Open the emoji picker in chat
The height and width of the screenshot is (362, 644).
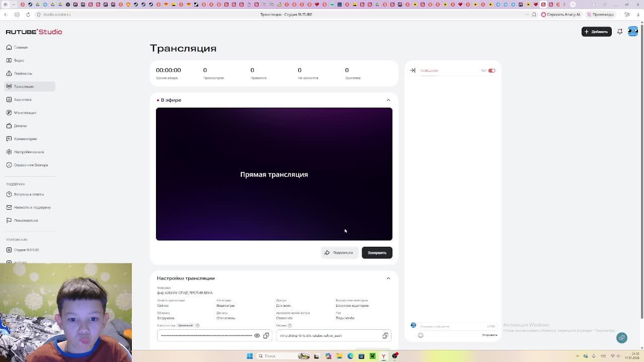click(x=421, y=335)
